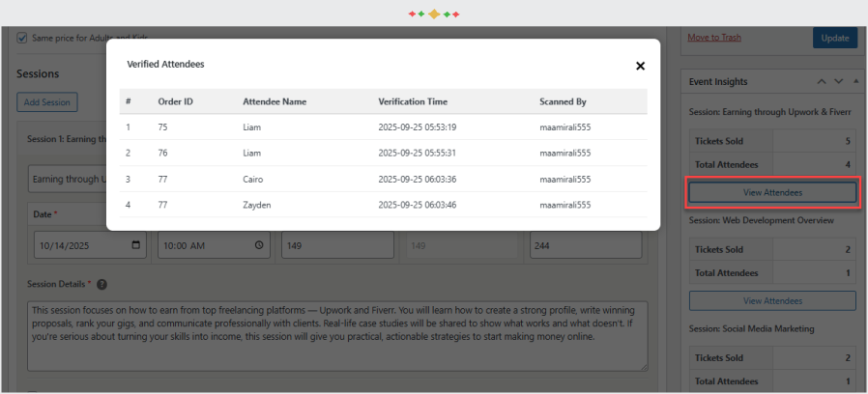Select Order ID 75 cell
Image resolution: width=868 pixels, height=394 pixels.
pyautogui.click(x=162, y=127)
